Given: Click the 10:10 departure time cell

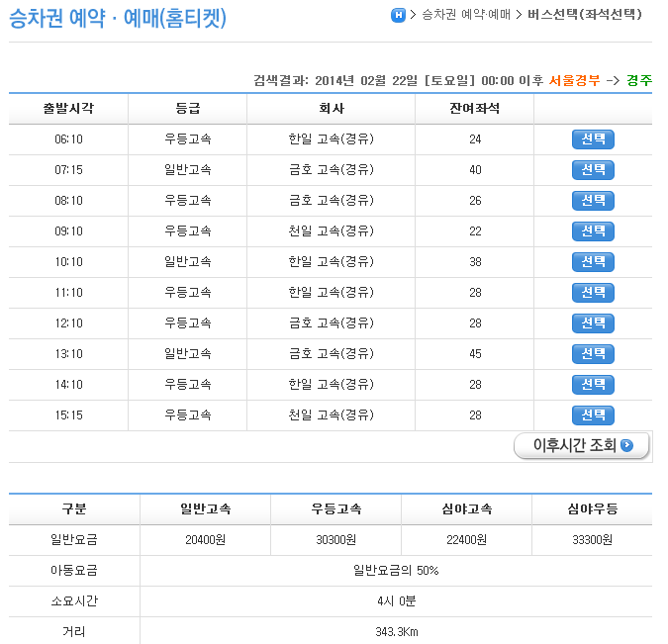Looking at the screenshot, I should pyautogui.click(x=68, y=262).
